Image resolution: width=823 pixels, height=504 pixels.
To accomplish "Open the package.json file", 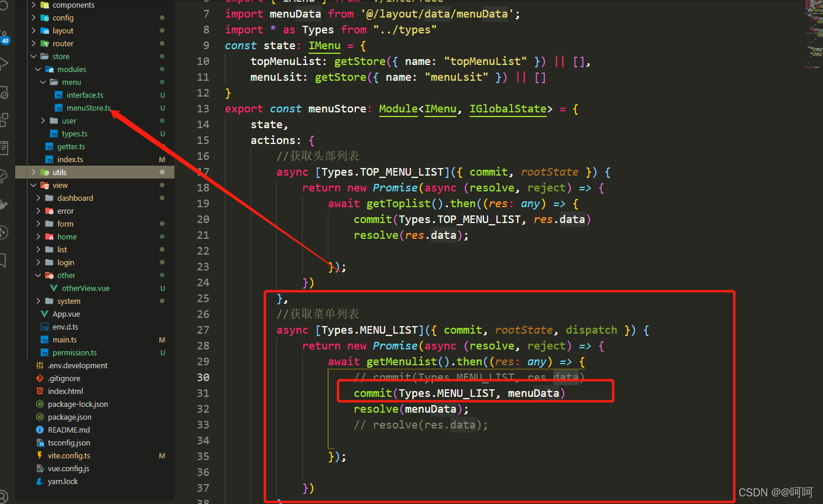I will coord(70,417).
